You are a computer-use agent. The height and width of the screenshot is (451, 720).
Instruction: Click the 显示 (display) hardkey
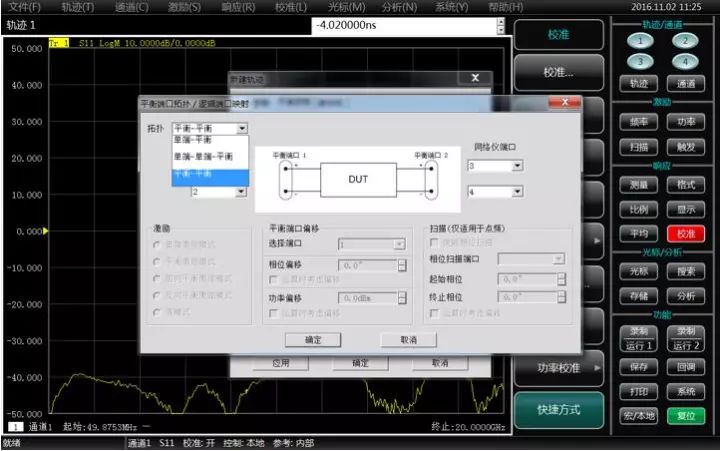686,209
